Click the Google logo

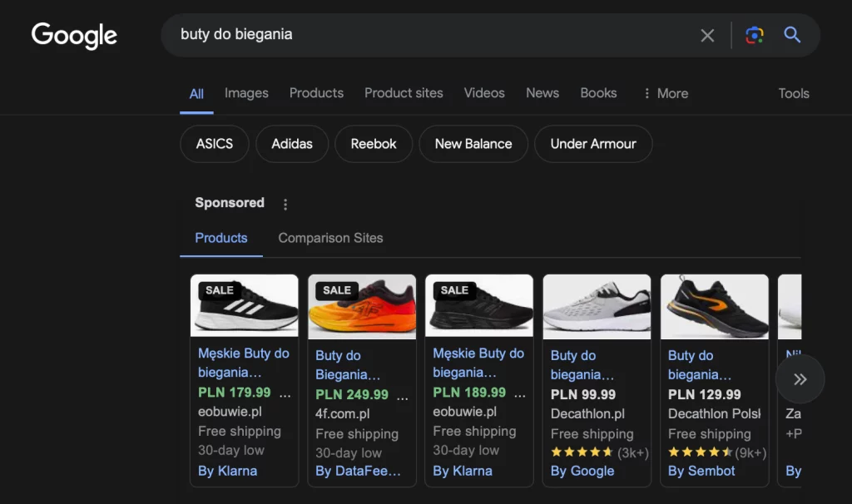click(74, 35)
